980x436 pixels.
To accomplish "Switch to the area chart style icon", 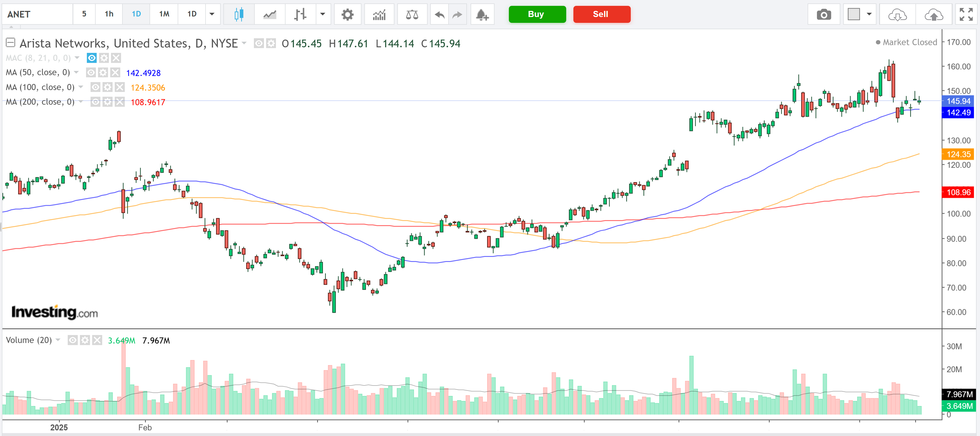I will pyautogui.click(x=270, y=14).
